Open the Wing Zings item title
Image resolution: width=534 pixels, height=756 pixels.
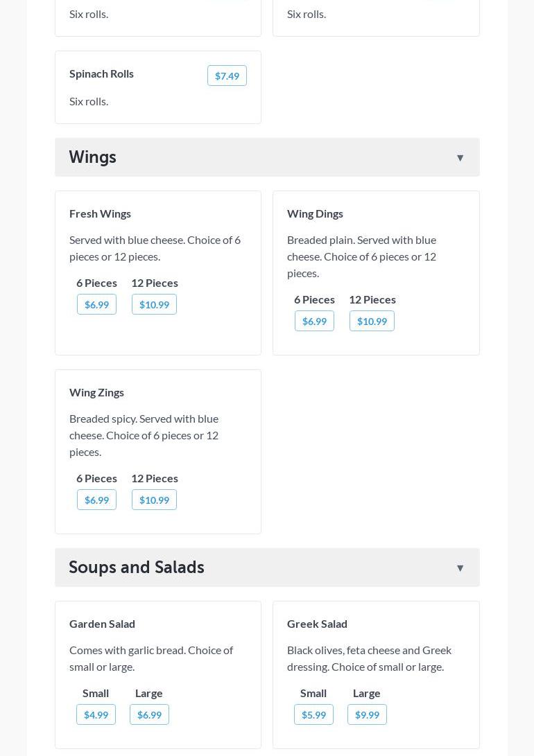[96, 392]
